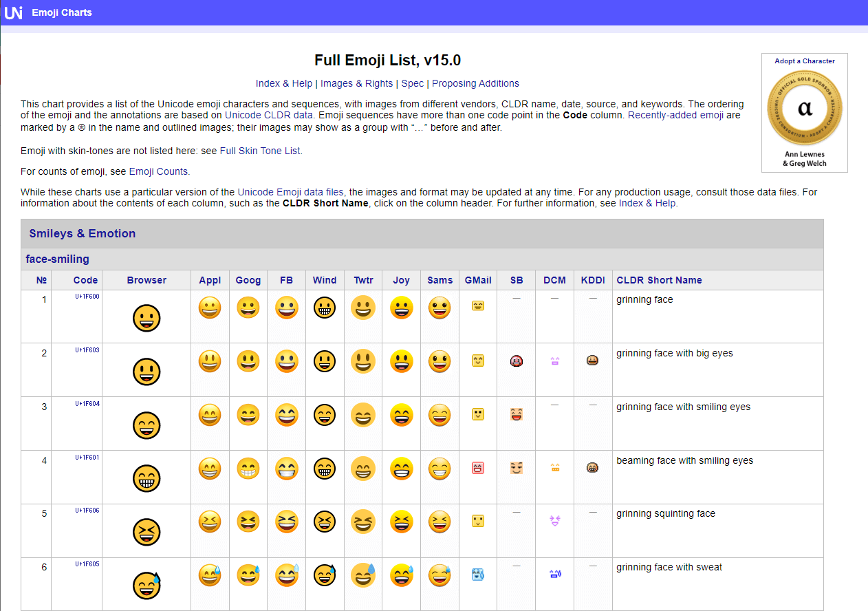Click FB grinning face with smiling eyes

pyautogui.click(x=287, y=415)
